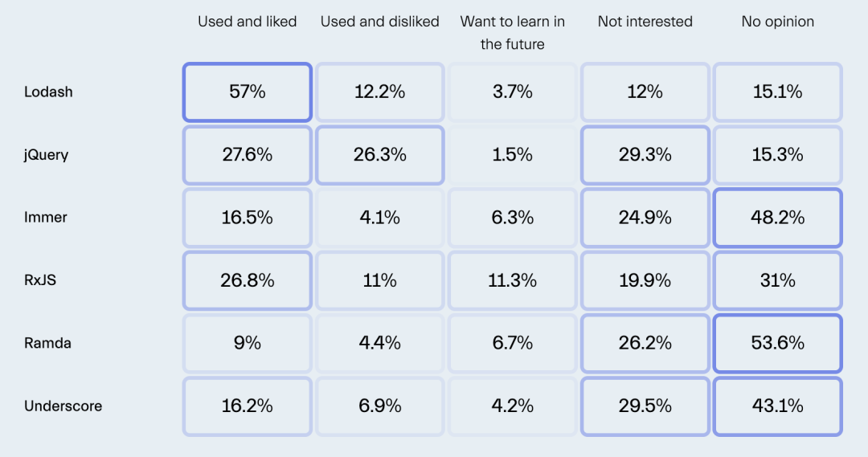The height and width of the screenshot is (457, 868).
Task: Select the Ramda 53.6% No opinion cell
Action: tap(778, 343)
